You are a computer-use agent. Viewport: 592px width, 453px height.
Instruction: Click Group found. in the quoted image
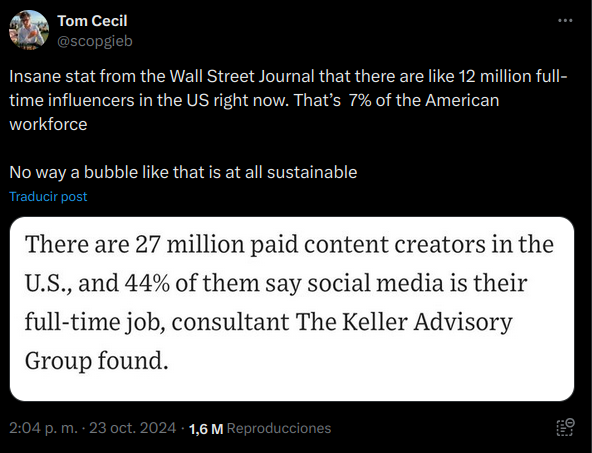coord(97,360)
